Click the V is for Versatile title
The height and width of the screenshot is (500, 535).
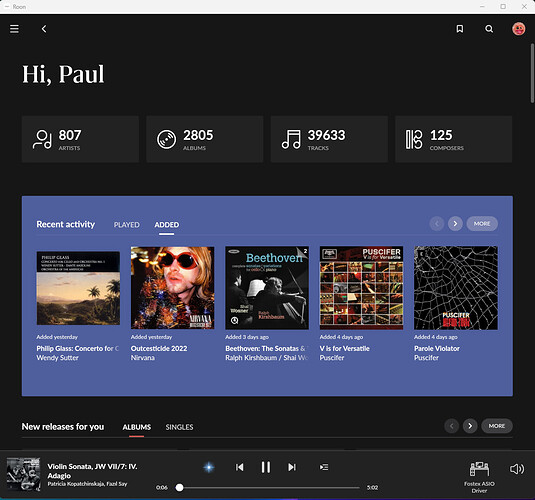tap(345, 348)
